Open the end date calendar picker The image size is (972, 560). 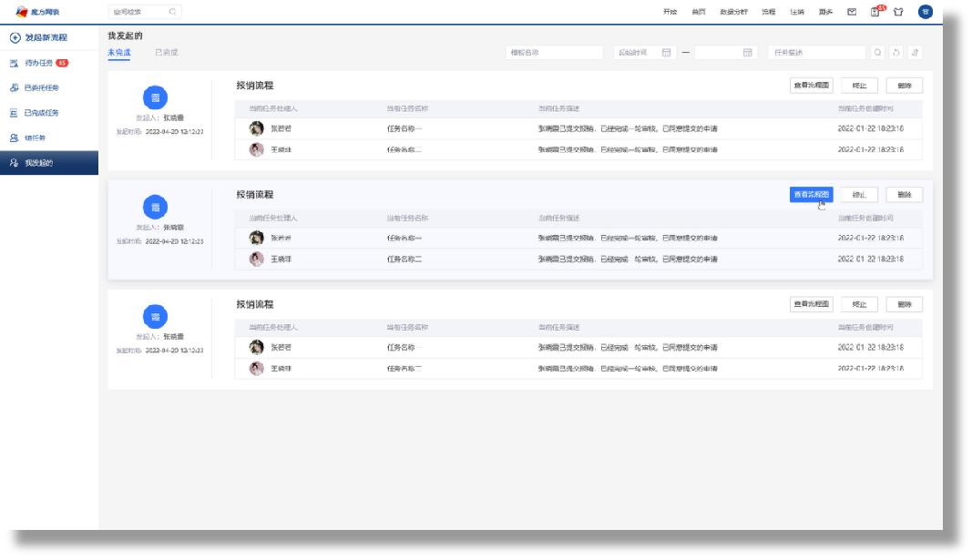tap(747, 53)
